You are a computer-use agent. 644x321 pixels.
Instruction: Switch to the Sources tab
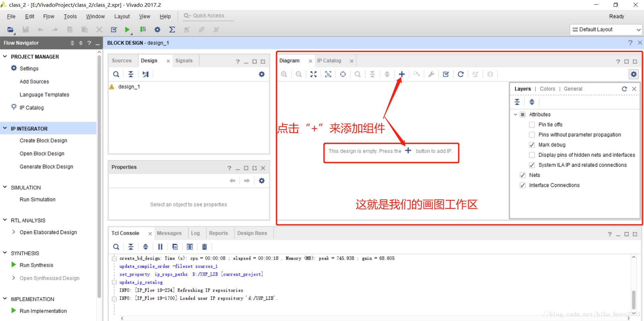point(122,61)
